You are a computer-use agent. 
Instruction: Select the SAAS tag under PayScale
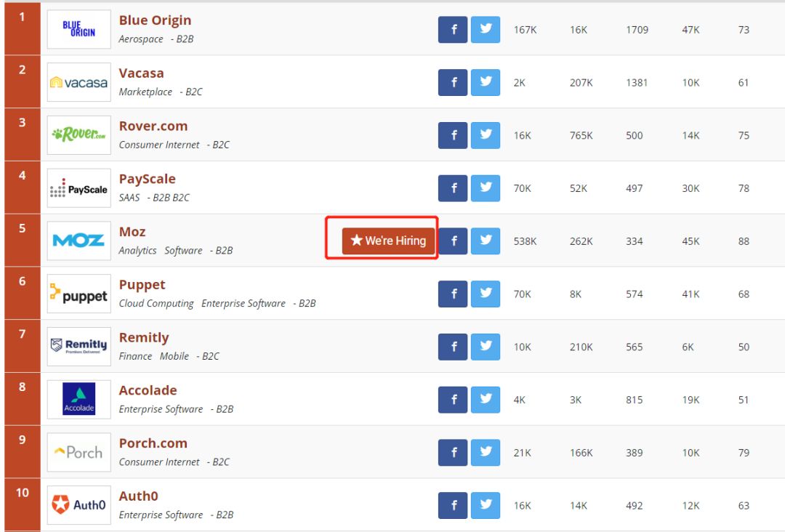coord(129,198)
